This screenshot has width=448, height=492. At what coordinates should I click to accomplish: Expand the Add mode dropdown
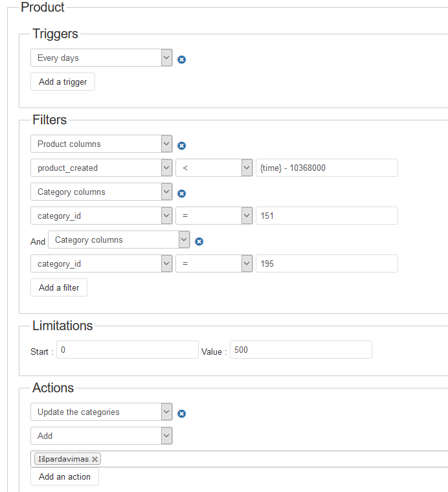[x=101, y=436]
